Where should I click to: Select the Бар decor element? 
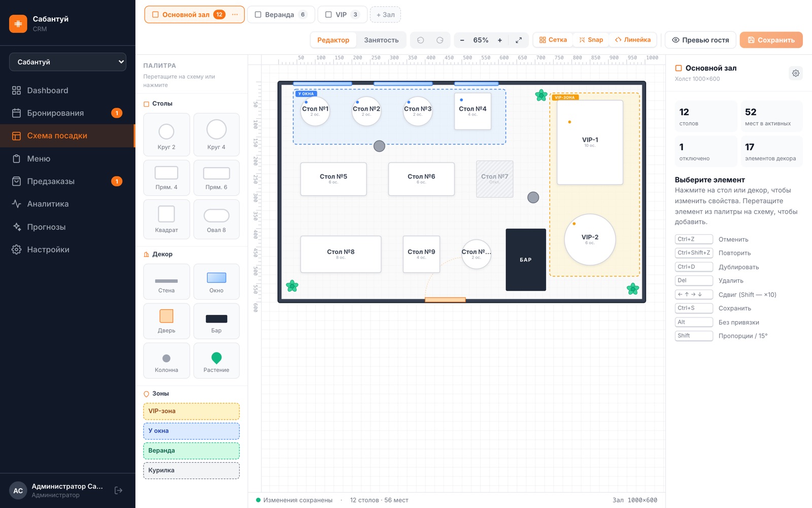216,321
